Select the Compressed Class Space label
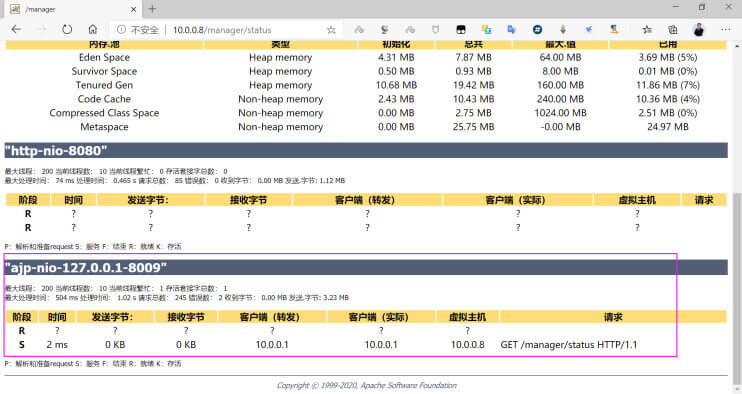Viewport: 742px width, 394px height. pyautogui.click(x=104, y=113)
